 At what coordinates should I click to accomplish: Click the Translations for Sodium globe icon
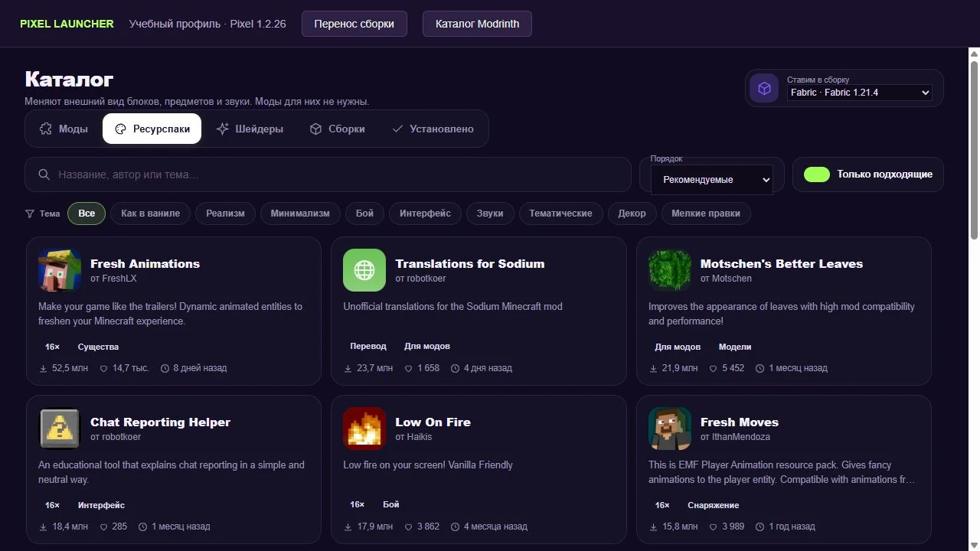click(364, 270)
